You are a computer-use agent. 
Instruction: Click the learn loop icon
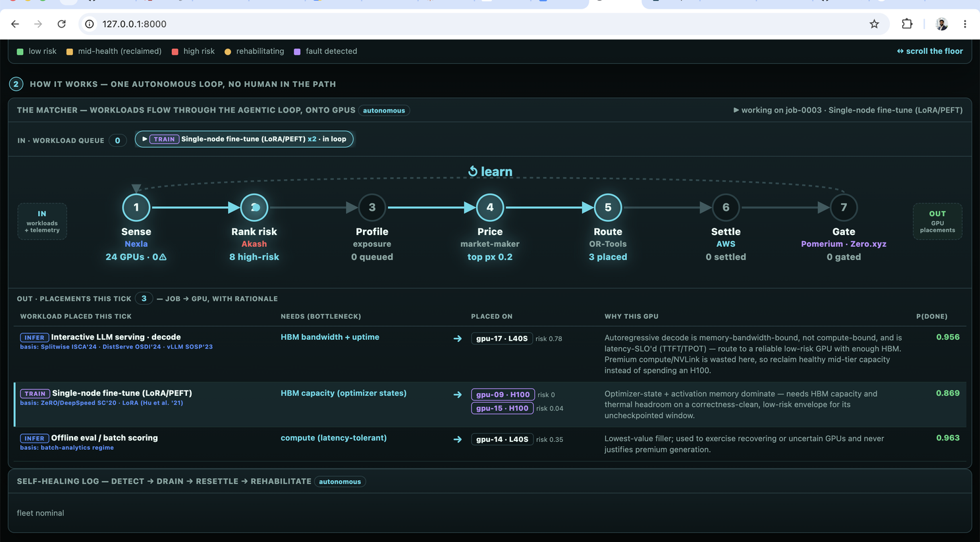coord(472,172)
